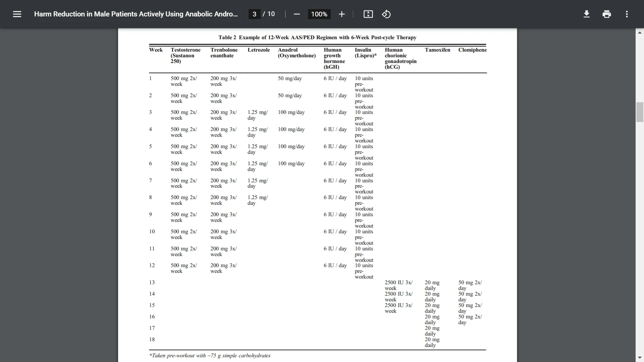The height and width of the screenshot is (362, 644).
Task: Click the scrollbar down arrow
Action: tap(640, 358)
